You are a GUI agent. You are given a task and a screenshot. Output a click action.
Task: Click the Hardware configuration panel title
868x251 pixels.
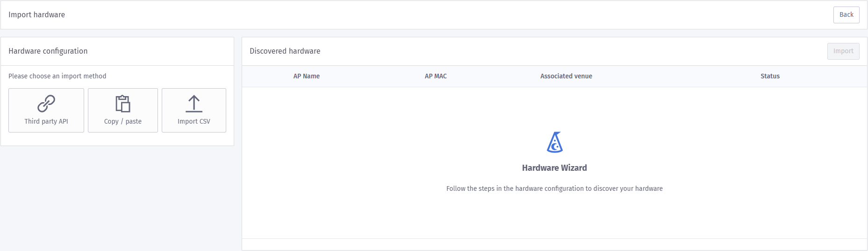click(x=48, y=51)
